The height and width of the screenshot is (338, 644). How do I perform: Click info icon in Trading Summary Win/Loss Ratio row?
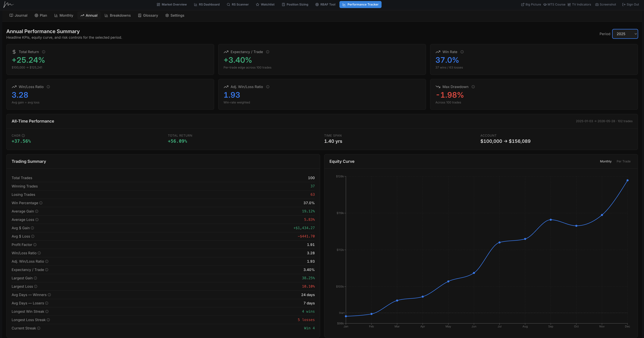click(x=39, y=253)
